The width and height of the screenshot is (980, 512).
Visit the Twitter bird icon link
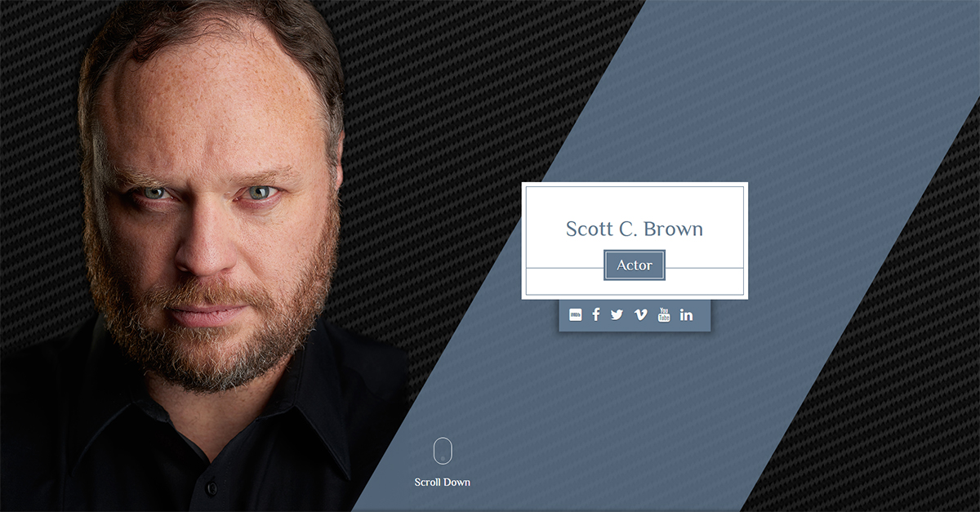click(617, 314)
